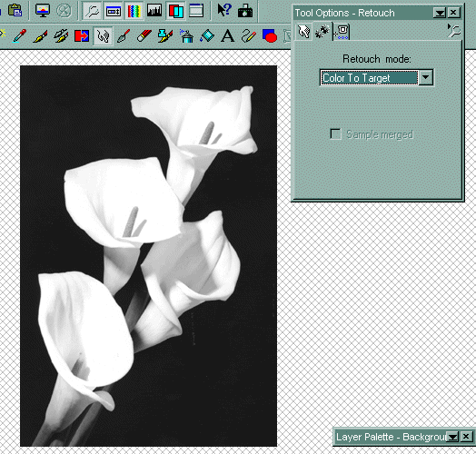This screenshot has width=476, height=454.
Task: Open the brush tip settings tab
Action: point(322,31)
